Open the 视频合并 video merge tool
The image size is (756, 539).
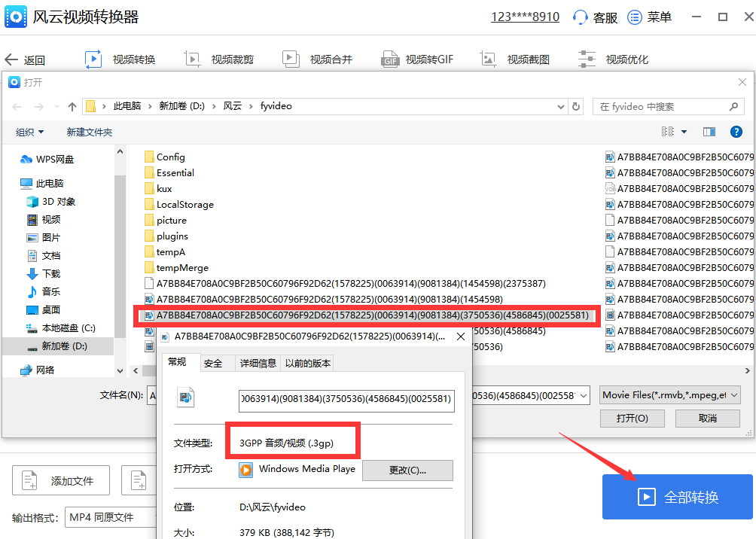pyautogui.click(x=317, y=59)
